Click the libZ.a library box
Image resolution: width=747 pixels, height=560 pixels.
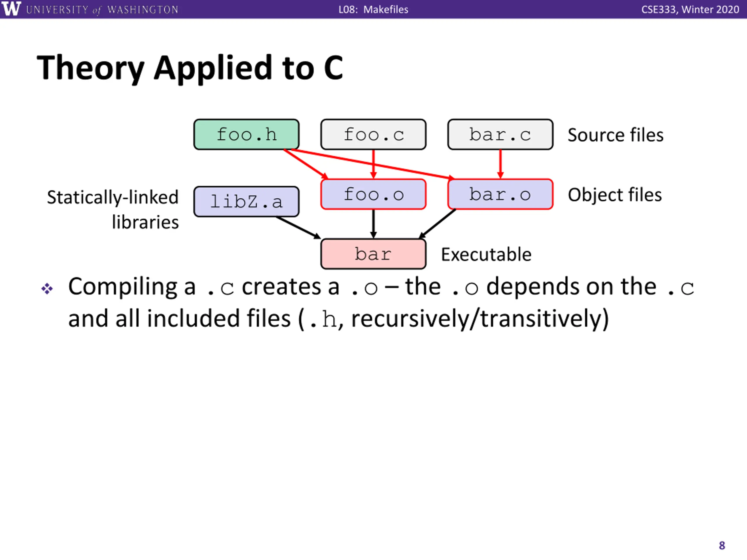point(246,202)
